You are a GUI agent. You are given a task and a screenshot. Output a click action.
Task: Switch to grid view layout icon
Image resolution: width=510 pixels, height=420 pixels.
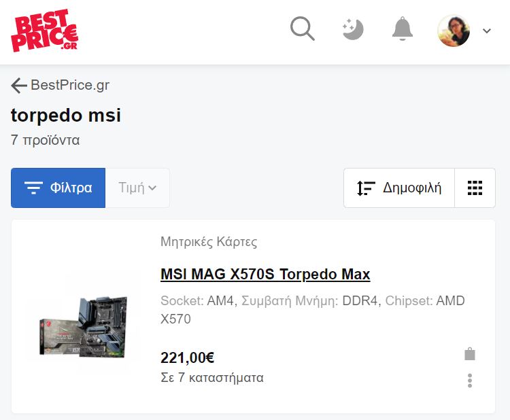pos(475,188)
